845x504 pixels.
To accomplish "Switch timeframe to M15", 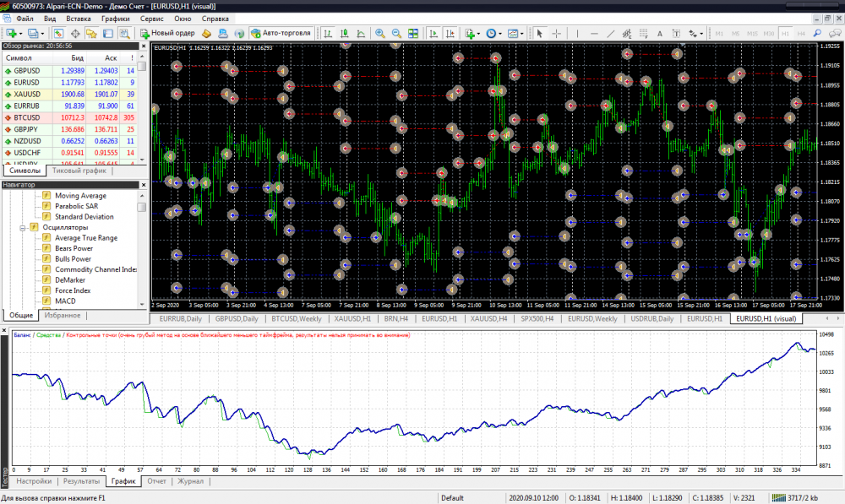I will coord(752,34).
